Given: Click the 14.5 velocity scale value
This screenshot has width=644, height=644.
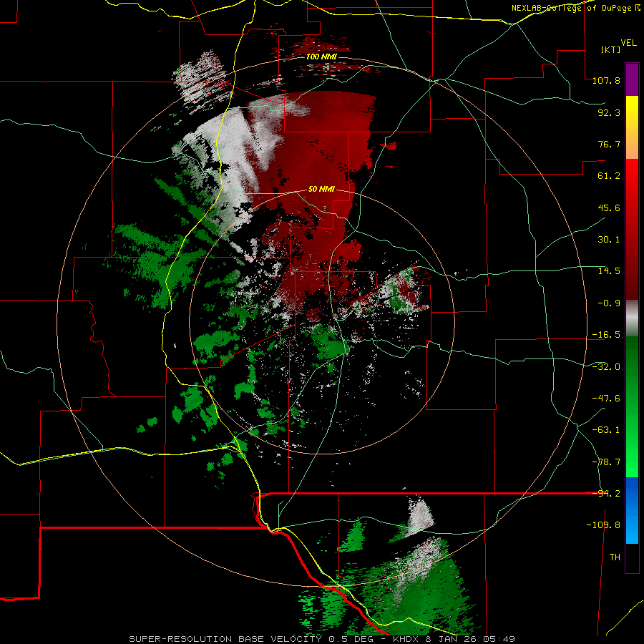Looking at the screenshot, I should [x=609, y=271].
